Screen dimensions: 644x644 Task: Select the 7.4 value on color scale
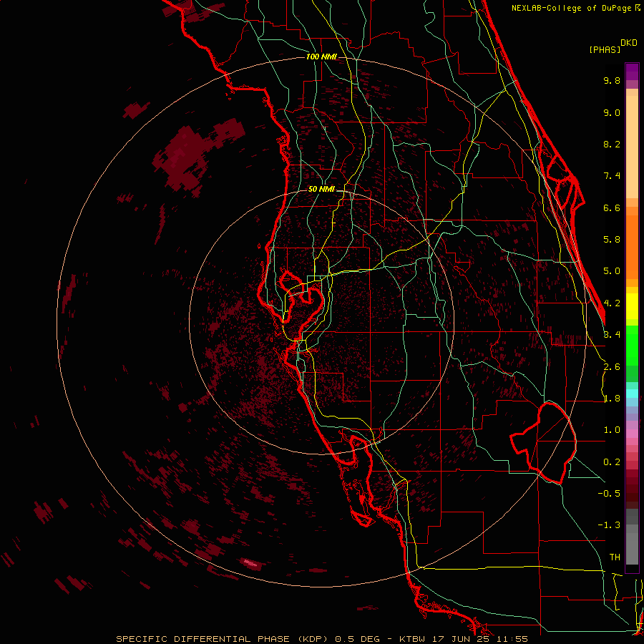pyautogui.click(x=612, y=176)
